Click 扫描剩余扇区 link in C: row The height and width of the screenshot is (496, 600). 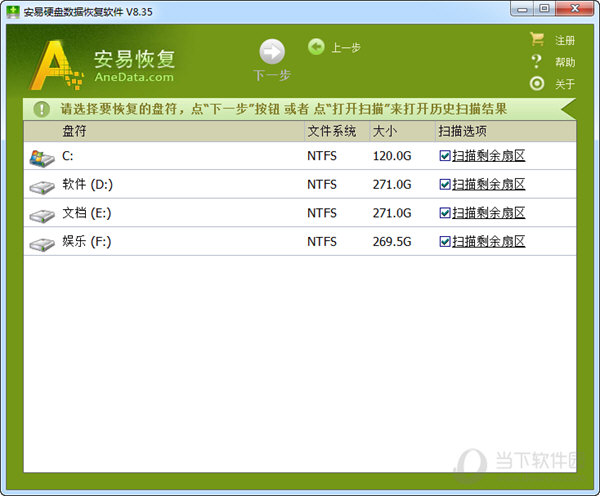pyautogui.click(x=489, y=156)
